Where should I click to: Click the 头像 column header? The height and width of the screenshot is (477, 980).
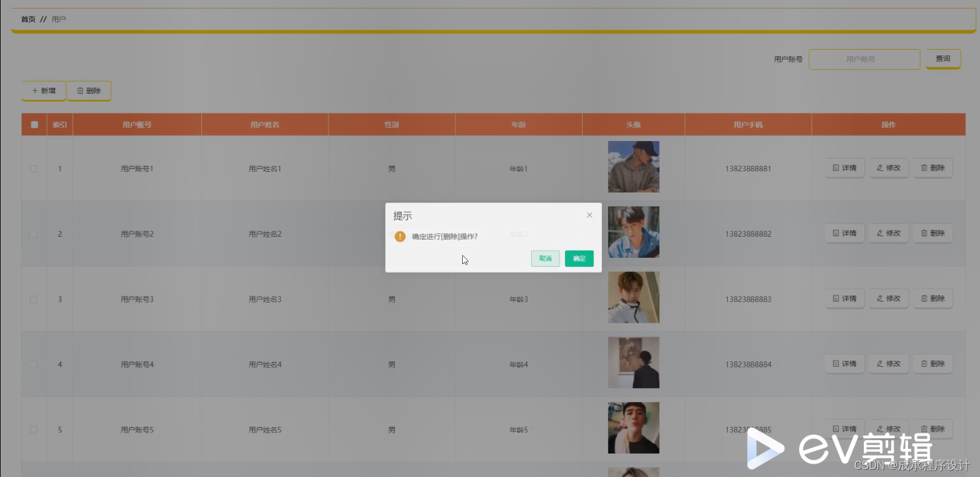click(x=633, y=125)
